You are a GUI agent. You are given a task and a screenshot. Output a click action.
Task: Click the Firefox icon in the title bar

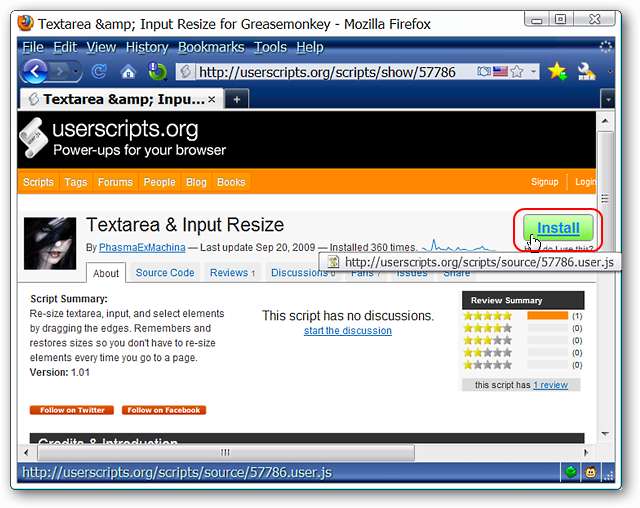pos(25,23)
